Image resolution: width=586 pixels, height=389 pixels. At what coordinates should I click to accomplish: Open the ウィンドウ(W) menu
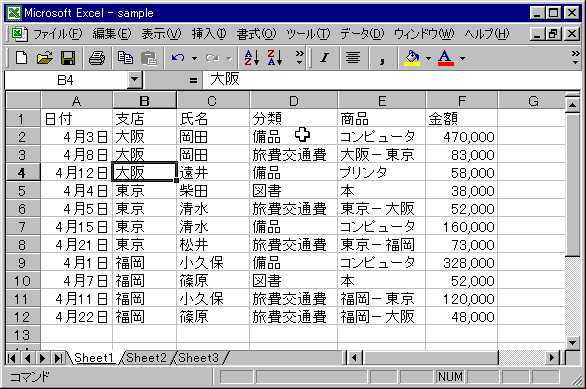(x=424, y=34)
